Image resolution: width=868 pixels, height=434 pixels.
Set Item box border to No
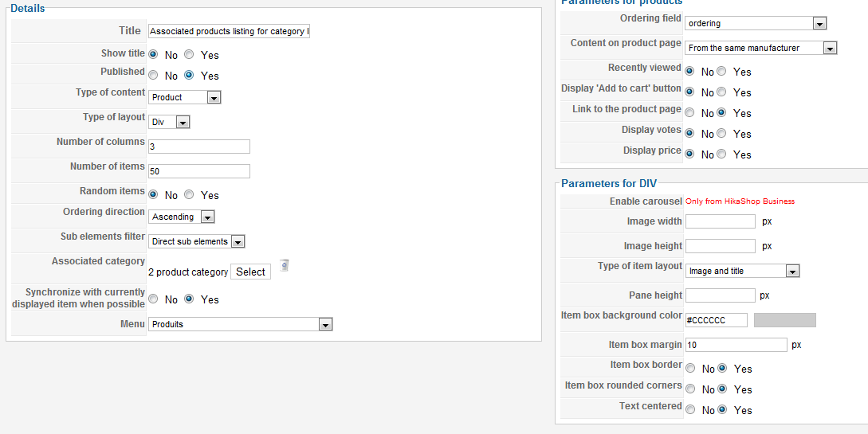(x=690, y=369)
